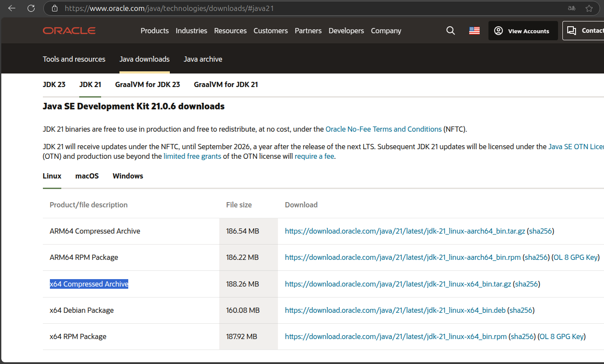Click the highlighted x64 Compressed Archive text
The image size is (604, 364).
coord(89,284)
